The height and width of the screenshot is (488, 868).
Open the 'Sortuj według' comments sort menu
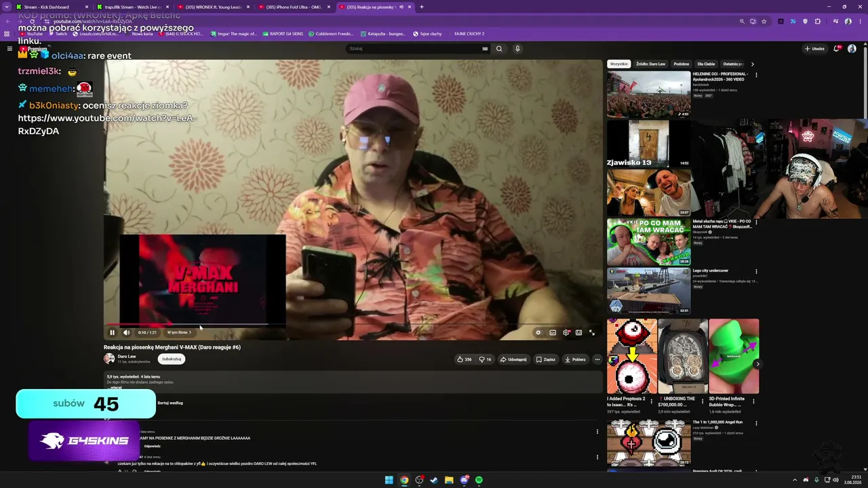170,403
